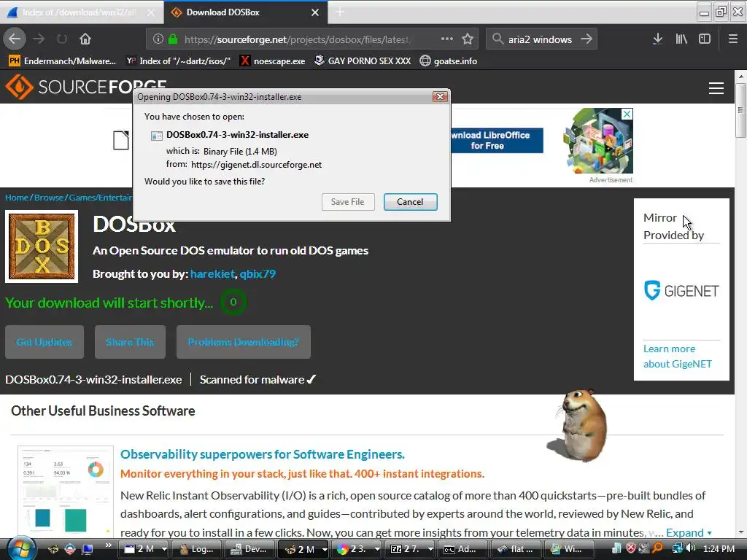Click the 1:24 PM taskbar clock
The height and width of the screenshot is (560, 747).
pyautogui.click(x=719, y=548)
